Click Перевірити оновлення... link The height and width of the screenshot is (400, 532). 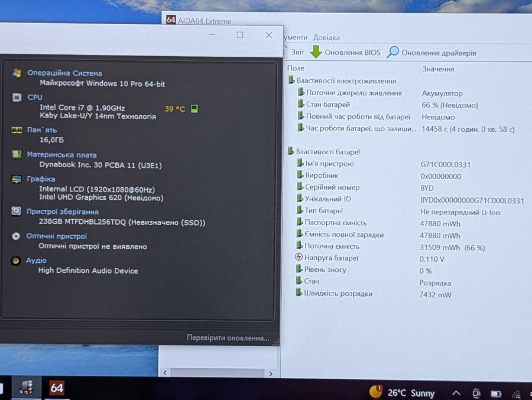pos(228,338)
